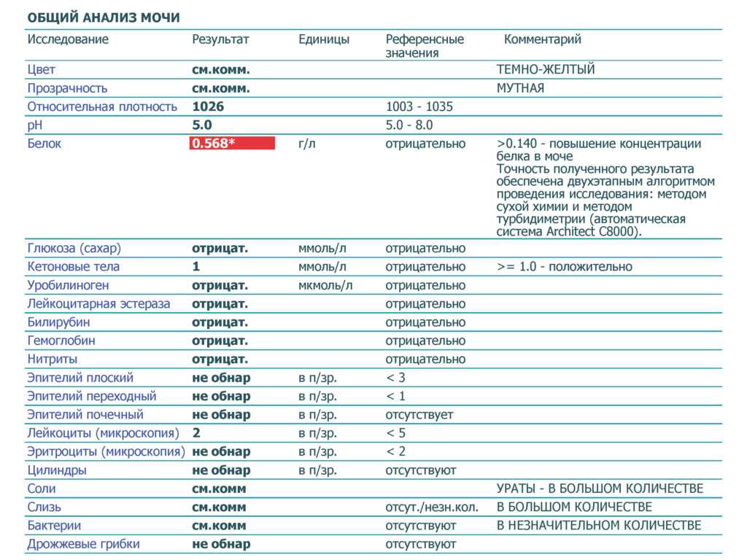Viewport: 747px width, 560px height.
Task: Click the Уробилиноген row label
Action: (x=68, y=286)
